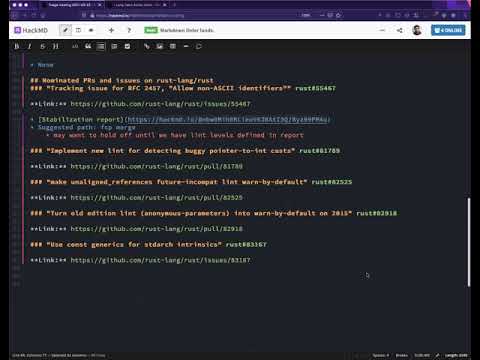Apply italic formatting in editor toolbar

pyautogui.click(x=29, y=46)
